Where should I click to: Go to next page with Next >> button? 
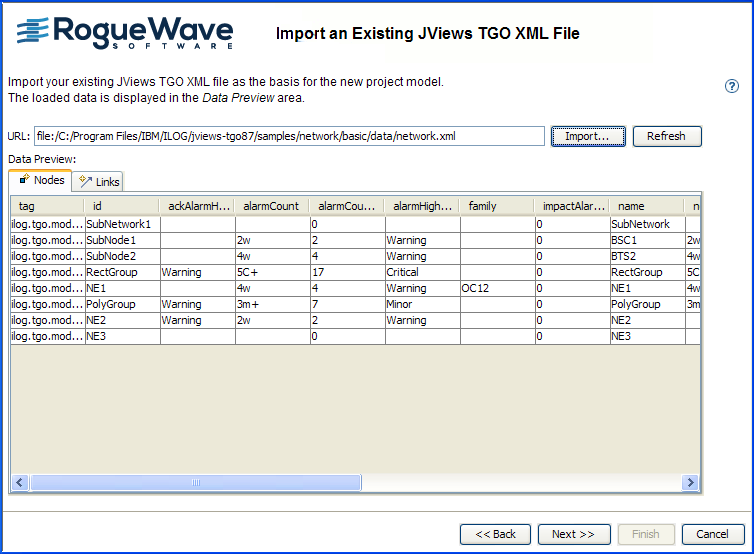pyautogui.click(x=573, y=534)
